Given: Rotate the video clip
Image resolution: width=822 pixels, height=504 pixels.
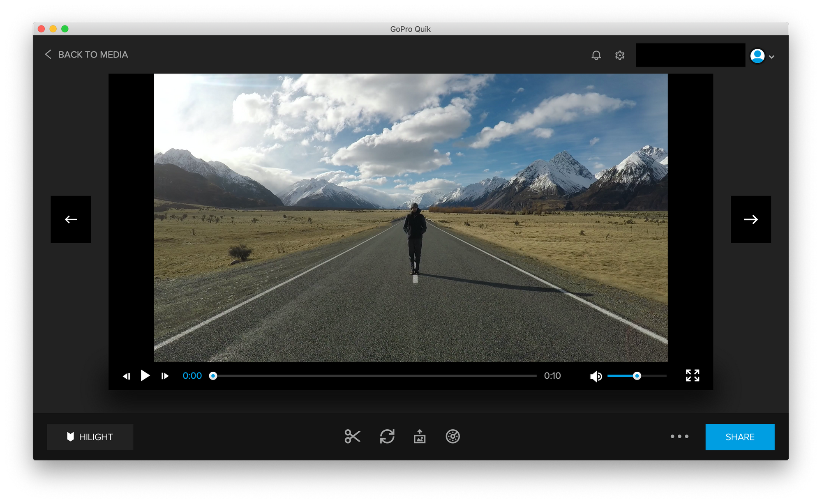Looking at the screenshot, I should point(387,436).
